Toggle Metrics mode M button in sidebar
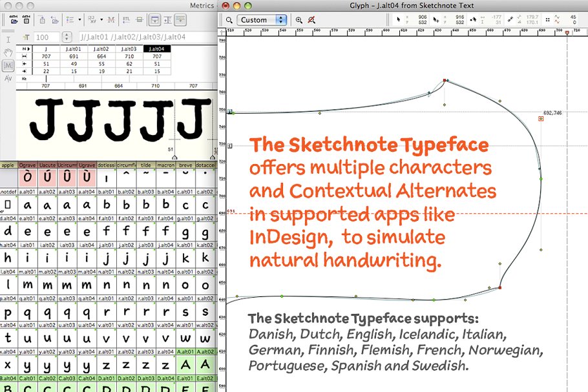 coord(8,65)
